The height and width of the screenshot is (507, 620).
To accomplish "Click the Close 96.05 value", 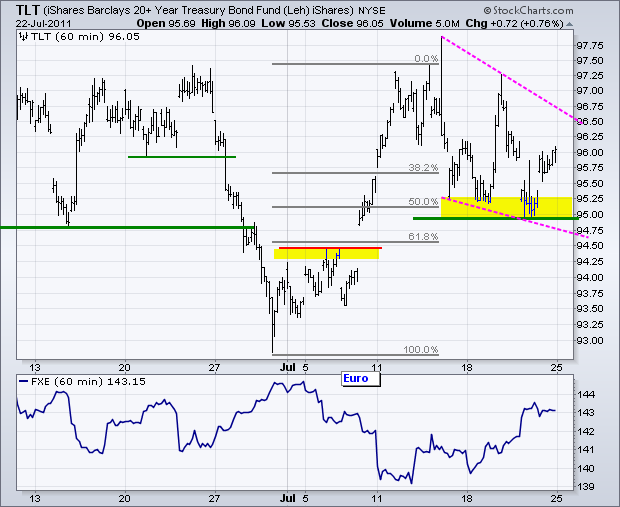I will coord(352,23).
